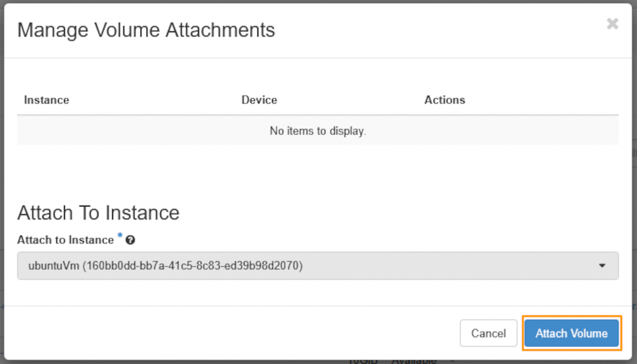Click the question mark icon beside the field label

click(x=130, y=239)
